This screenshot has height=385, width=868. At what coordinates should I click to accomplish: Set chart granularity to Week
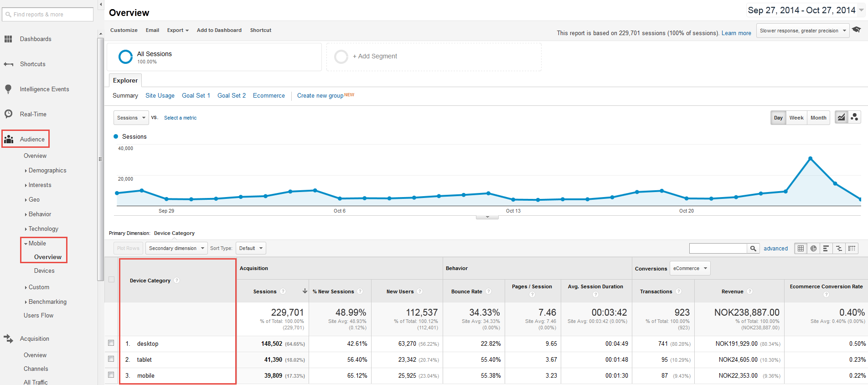point(796,118)
